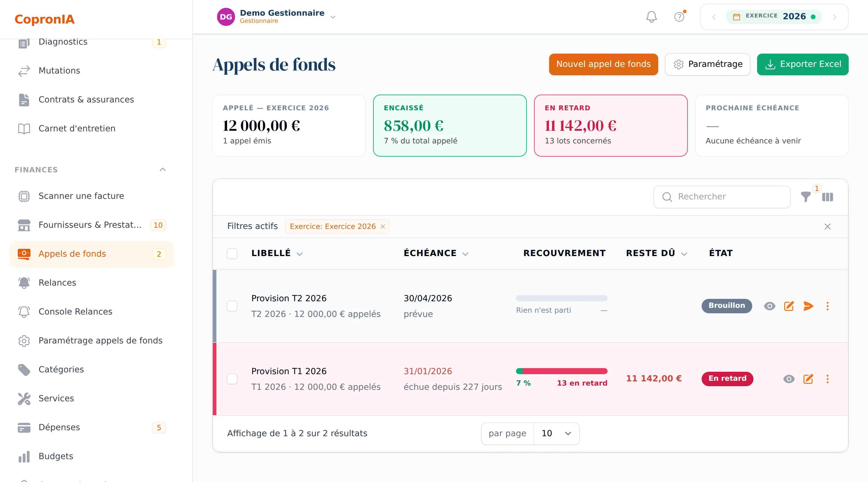868x482 pixels.
Task: Remove the Exercice 2026 filter chip
Action: 383,226
